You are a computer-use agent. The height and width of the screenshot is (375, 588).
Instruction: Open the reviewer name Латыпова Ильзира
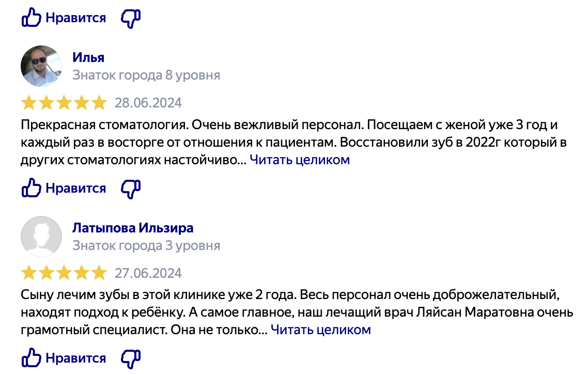pyautogui.click(x=133, y=228)
